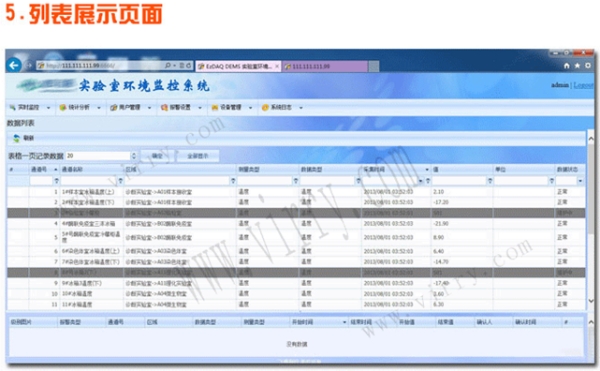This screenshot has width=600, height=371.
Task: Open the 设备管理 menu
Action: (231, 107)
